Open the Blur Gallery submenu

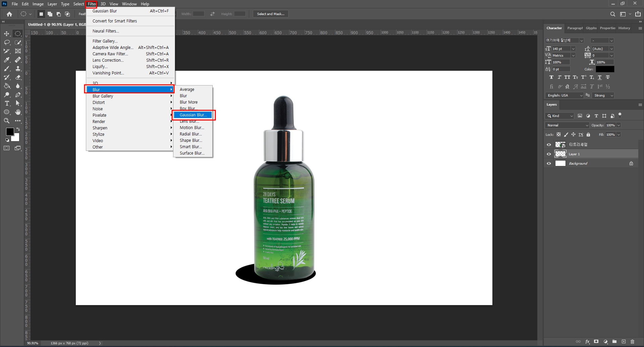tap(130, 96)
